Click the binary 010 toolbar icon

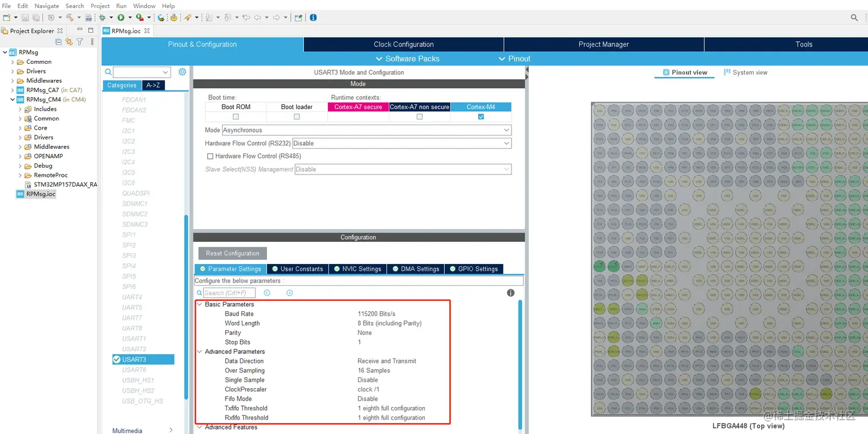click(x=88, y=18)
